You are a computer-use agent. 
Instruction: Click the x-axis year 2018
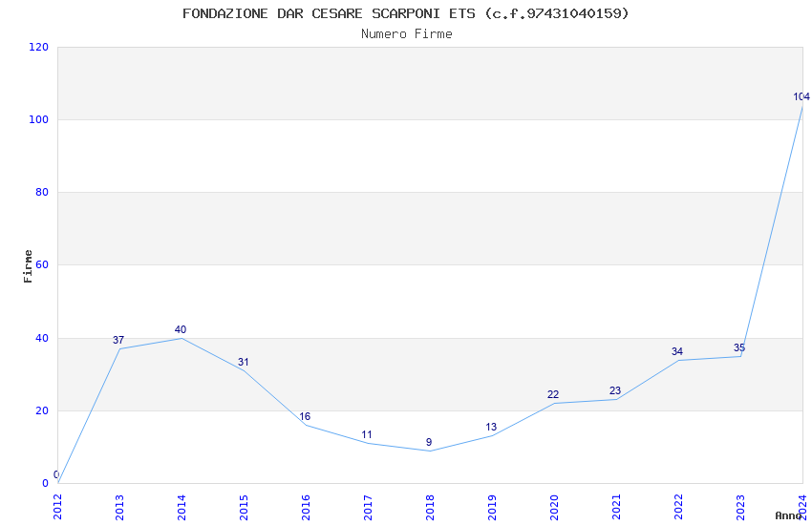click(430, 507)
